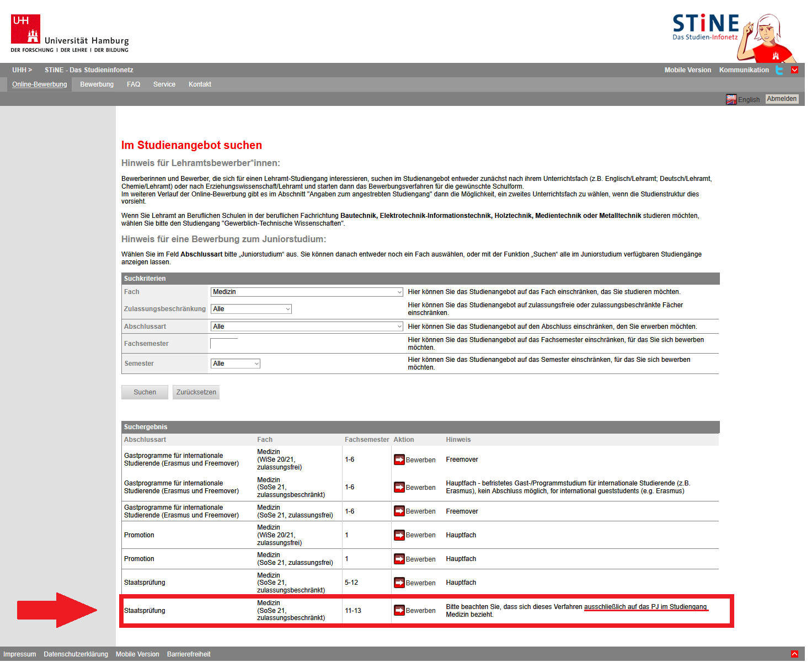
Task: Click scroll-to-top red icon in footer
Action: 794,654
